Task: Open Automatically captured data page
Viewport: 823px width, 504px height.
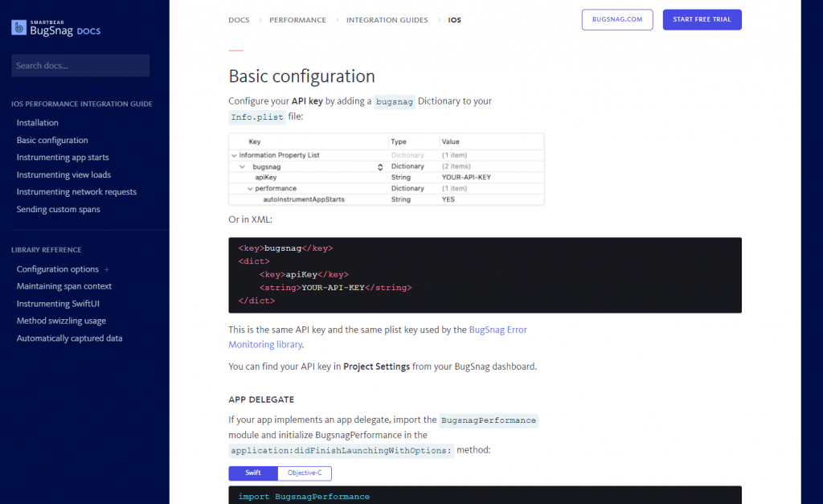Action: [69, 338]
